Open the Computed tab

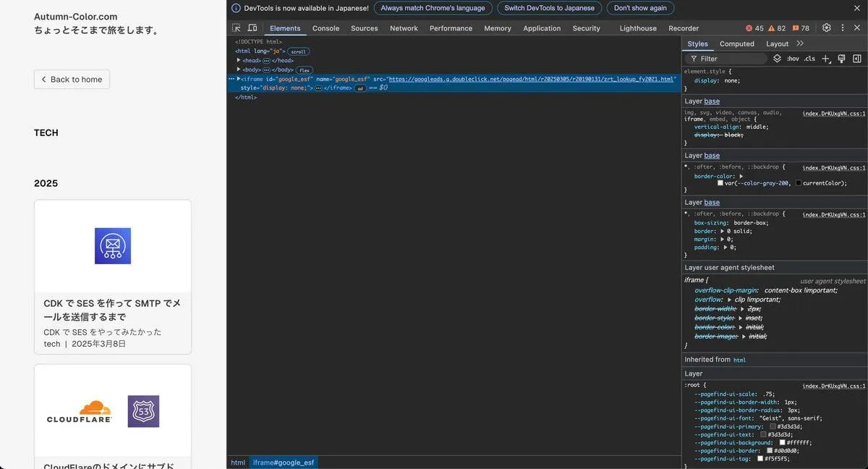click(736, 43)
